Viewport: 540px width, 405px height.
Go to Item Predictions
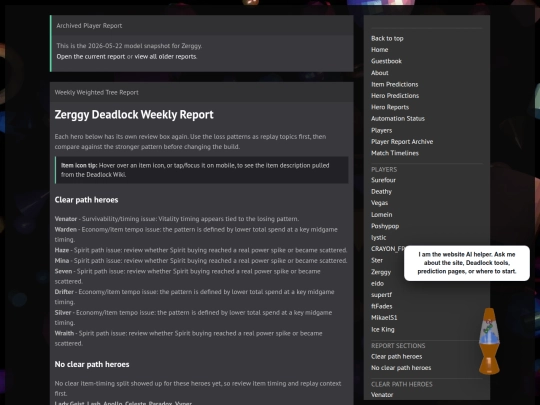394,84
